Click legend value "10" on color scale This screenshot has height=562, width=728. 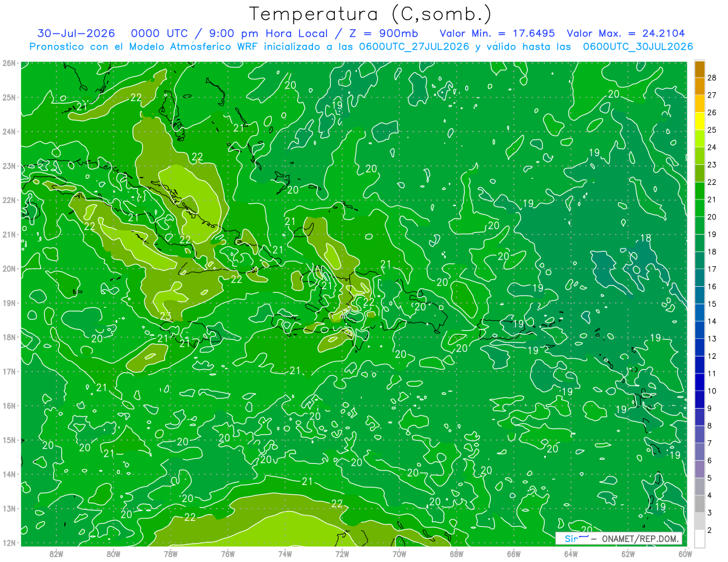[712, 390]
